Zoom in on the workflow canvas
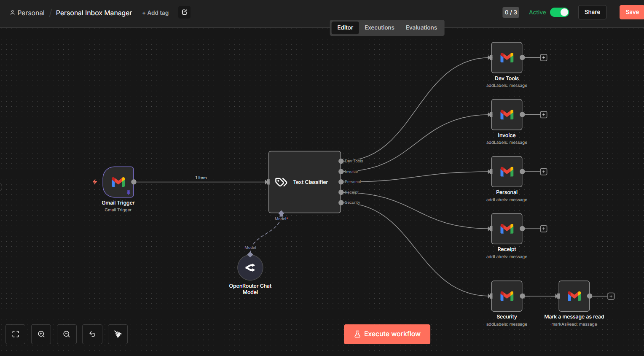Image resolution: width=644 pixels, height=356 pixels. point(41,334)
